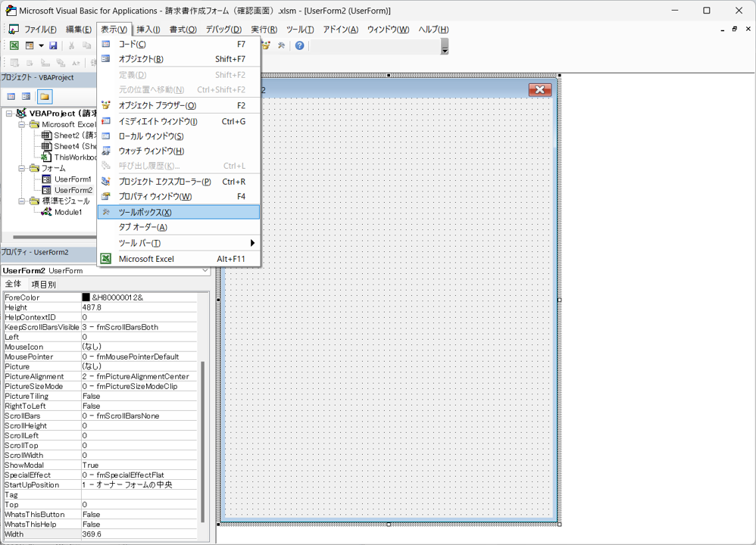Open the UserForm2 object dropdown in Properties
The width and height of the screenshot is (756, 545).
[205, 270]
